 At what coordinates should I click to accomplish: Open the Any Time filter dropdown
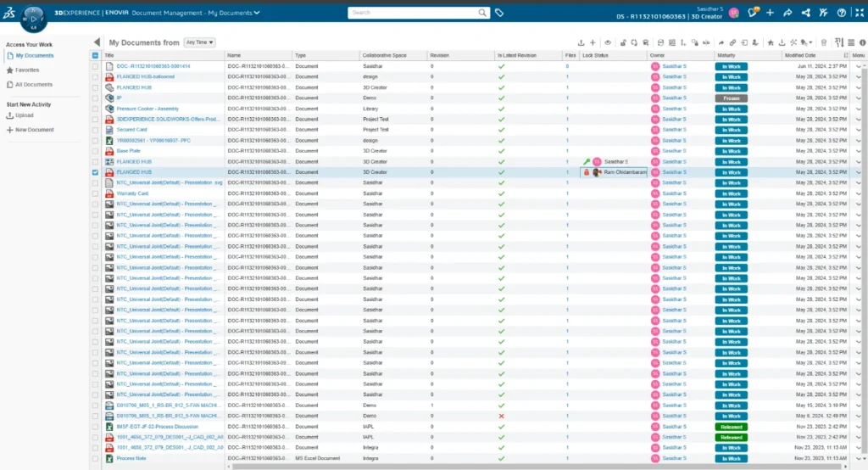click(199, 42)
